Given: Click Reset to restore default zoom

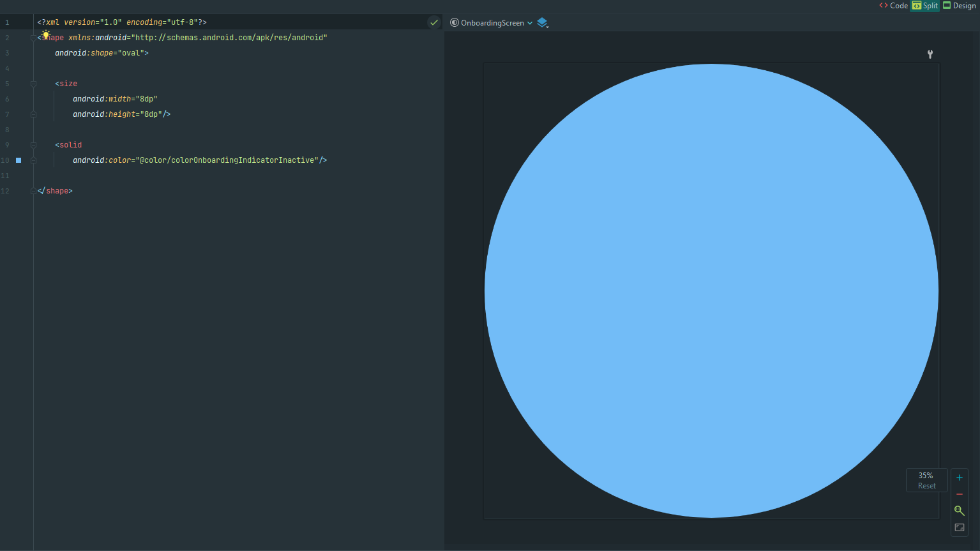Looking at the screenshot, I should (926, 486).
